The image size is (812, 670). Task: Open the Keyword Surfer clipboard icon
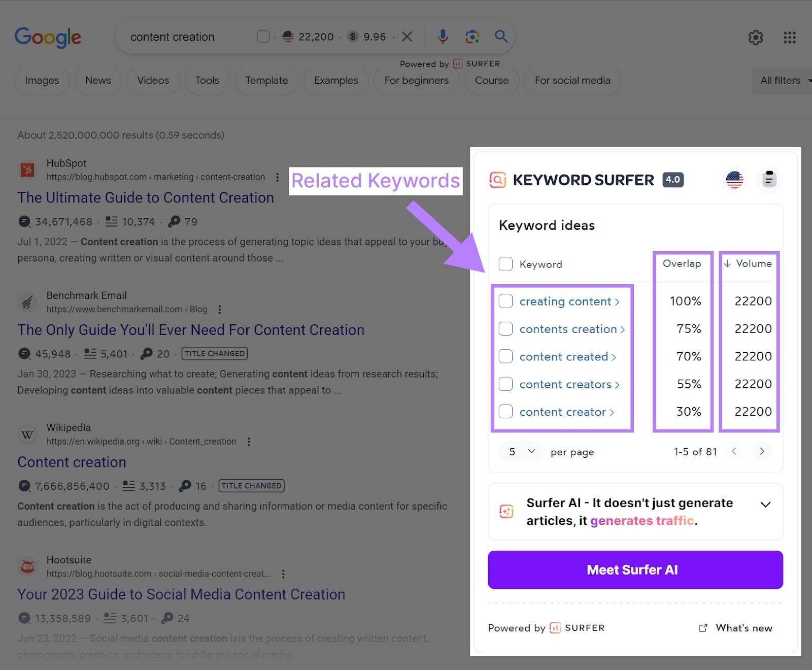tap(769, 180)
